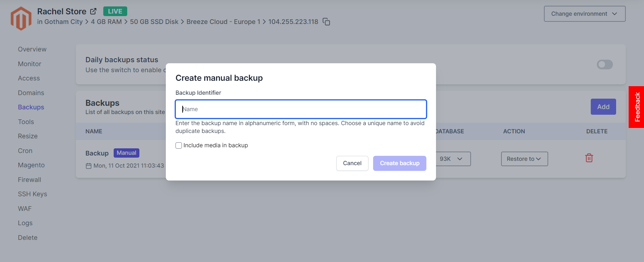Screen dimensions: 644x262
Task: Click the backup date Mon, 11 Oct 2021
Action: tap(129, 166)
